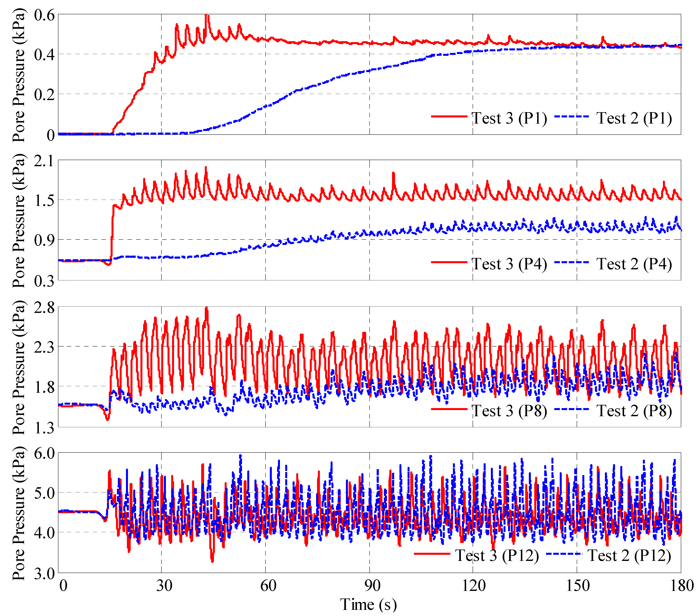The width and height of the screenshot is (698, 616).
Task: Click the 4.0 tick on the bottom plot
Action: tap(44, 533)
